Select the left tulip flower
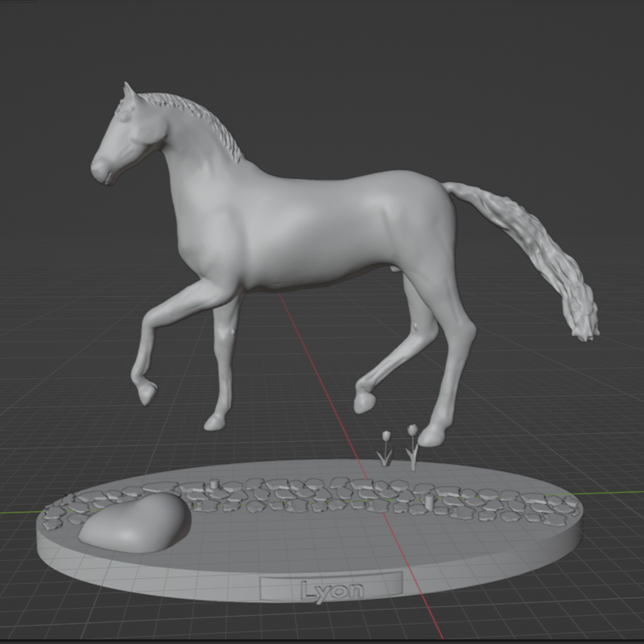Screen dimensions: 644x644 tap(386, 448)
